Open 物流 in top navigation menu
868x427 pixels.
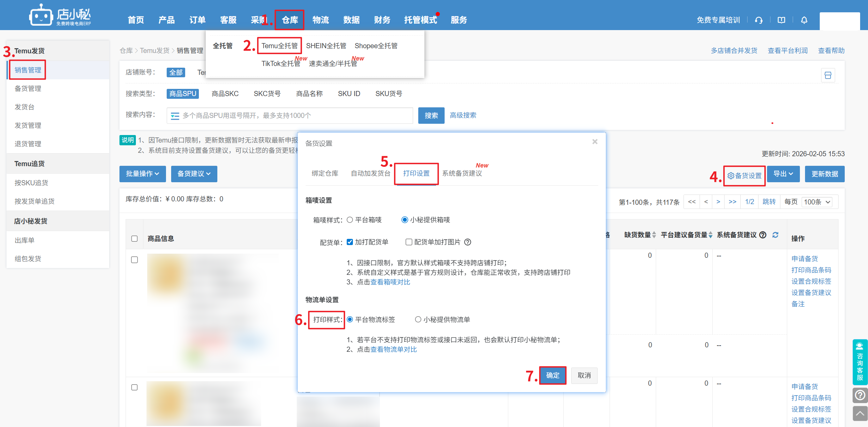pos(320,20)
